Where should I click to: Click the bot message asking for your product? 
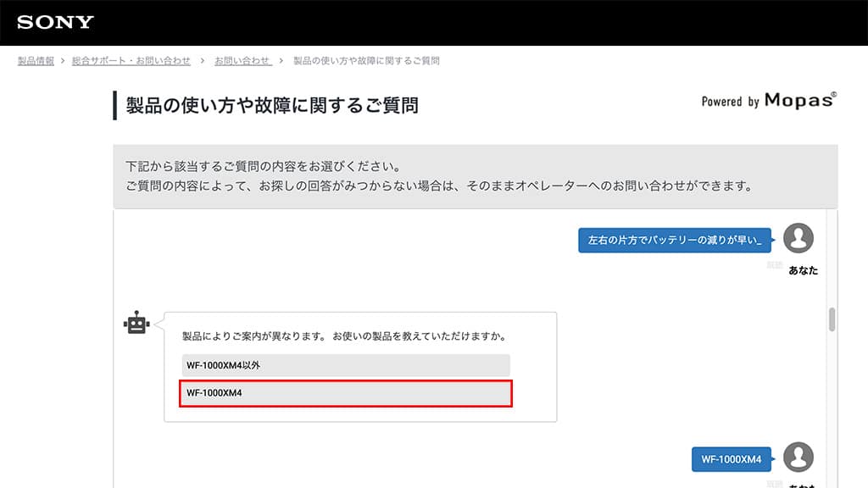point(344,335)
